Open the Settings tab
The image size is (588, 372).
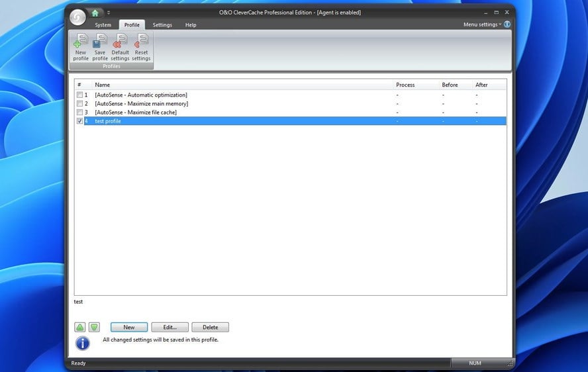(162, 24)
